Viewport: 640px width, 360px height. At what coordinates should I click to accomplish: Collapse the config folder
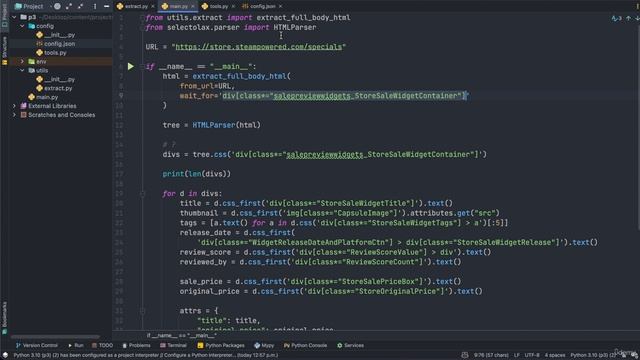pyautogui.click(x=22, y=26)
